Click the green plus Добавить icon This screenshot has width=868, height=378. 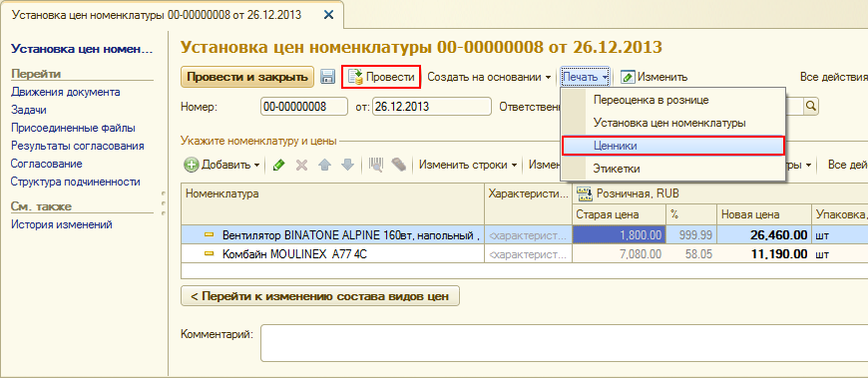[x=192, y=165]
